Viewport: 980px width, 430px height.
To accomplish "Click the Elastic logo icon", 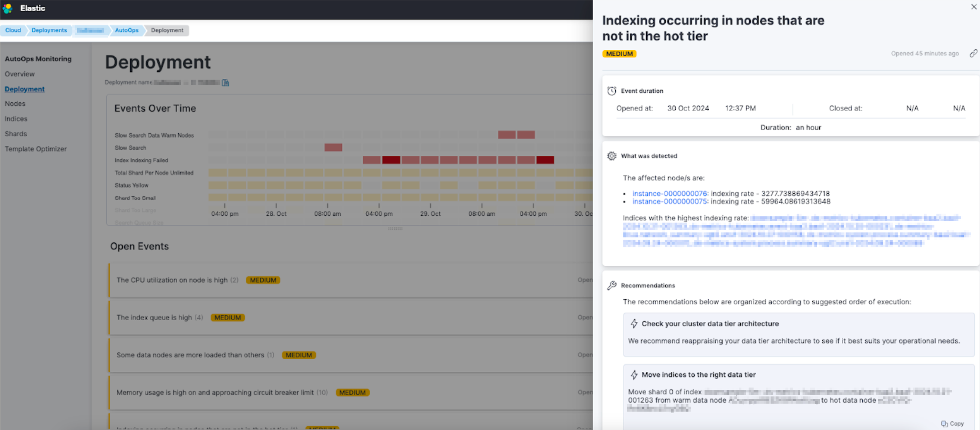I will click(7, 8).
